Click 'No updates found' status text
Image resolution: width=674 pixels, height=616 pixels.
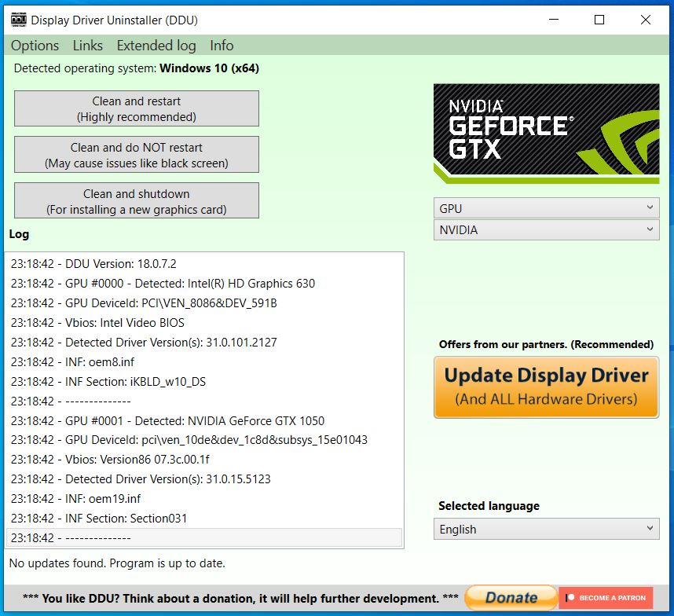[x=117, y=563]
